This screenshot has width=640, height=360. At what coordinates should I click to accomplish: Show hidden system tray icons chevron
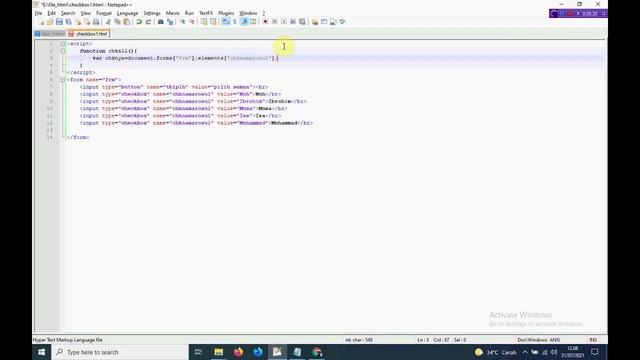tap(525, 352)
